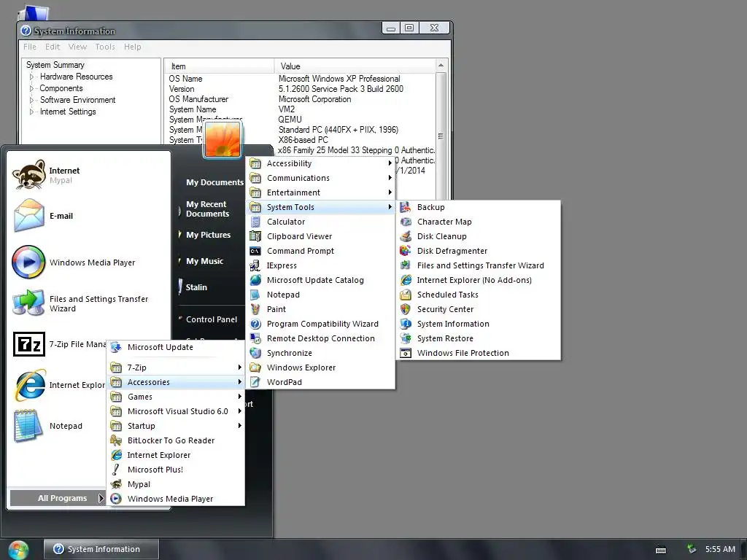Open Help menu in System Information
Image resolution: width=747 pixels, height=560 pixels.
(133, 47)
